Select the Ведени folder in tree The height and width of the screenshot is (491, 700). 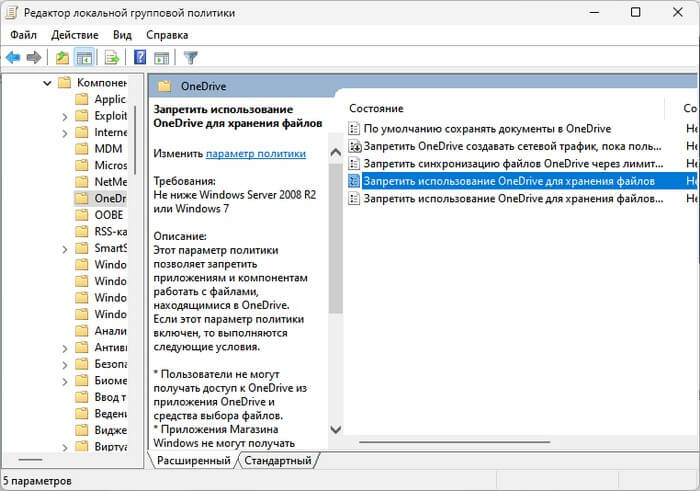click(x=111, y=413)
